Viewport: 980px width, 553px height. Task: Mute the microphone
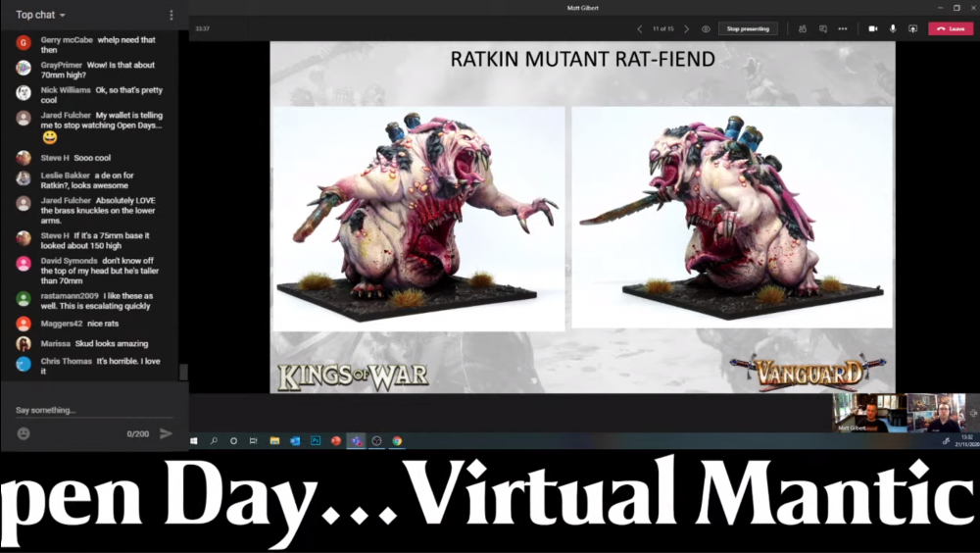pos(893,29)
